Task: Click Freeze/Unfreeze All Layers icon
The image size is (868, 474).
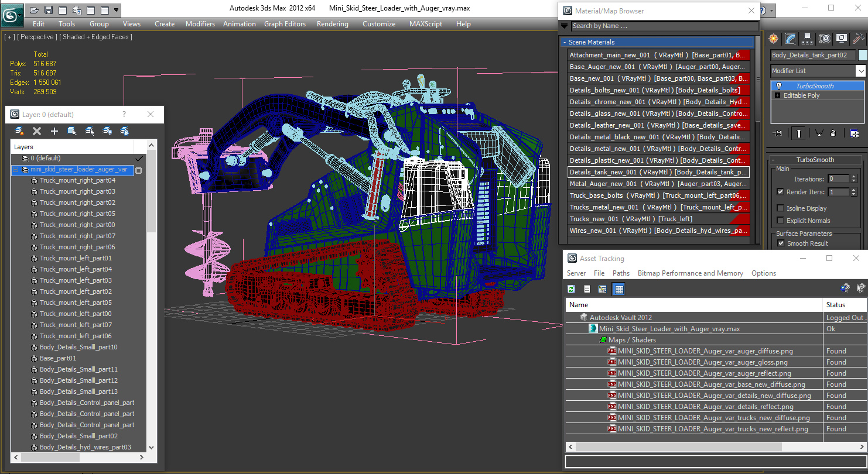Action: pos(125,131)
